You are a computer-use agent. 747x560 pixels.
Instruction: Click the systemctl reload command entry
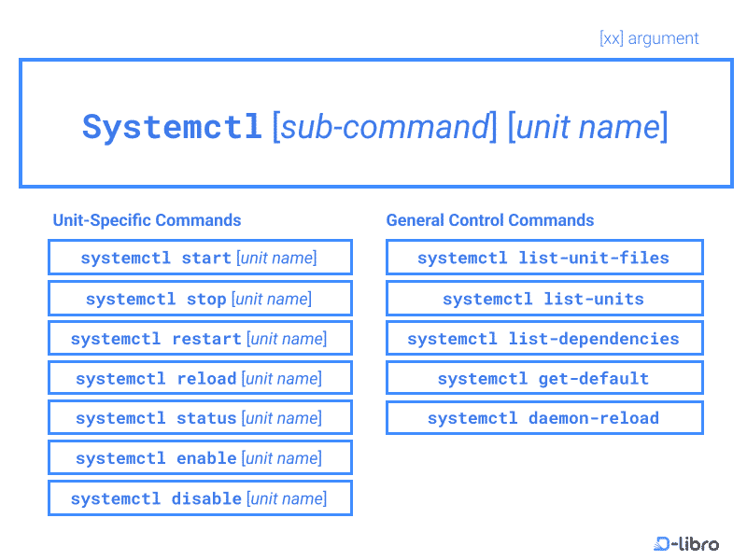click(x=200, y=378)
